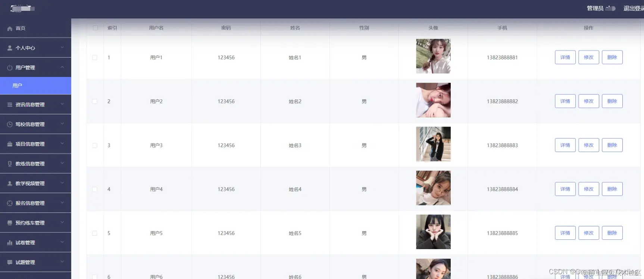Viewport: 644px width, 279px height.
Task: Click 退出登录 to log out
Action: click(x=634, y=8)
